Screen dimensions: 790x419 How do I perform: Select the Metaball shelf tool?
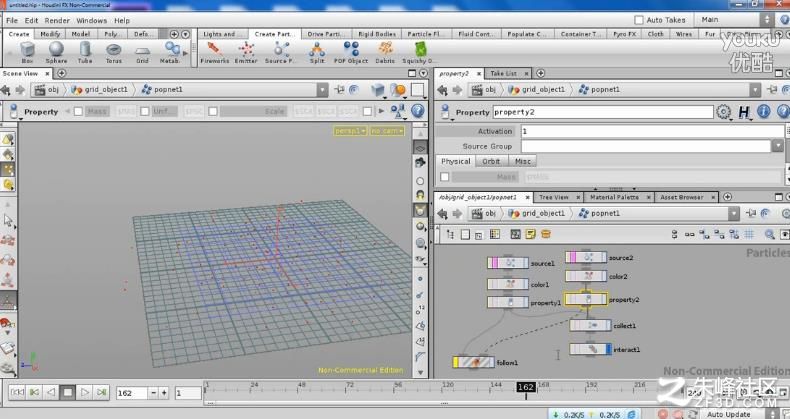tap(171, 52)
